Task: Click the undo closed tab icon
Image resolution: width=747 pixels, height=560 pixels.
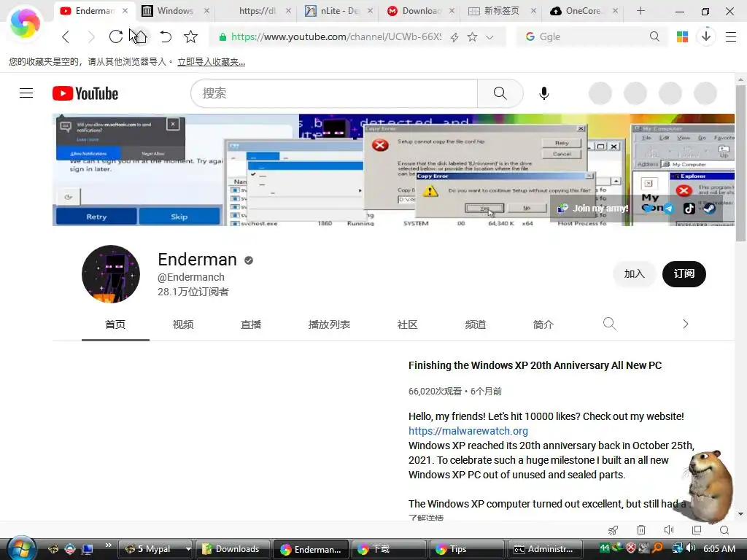Action: point(166,36)
